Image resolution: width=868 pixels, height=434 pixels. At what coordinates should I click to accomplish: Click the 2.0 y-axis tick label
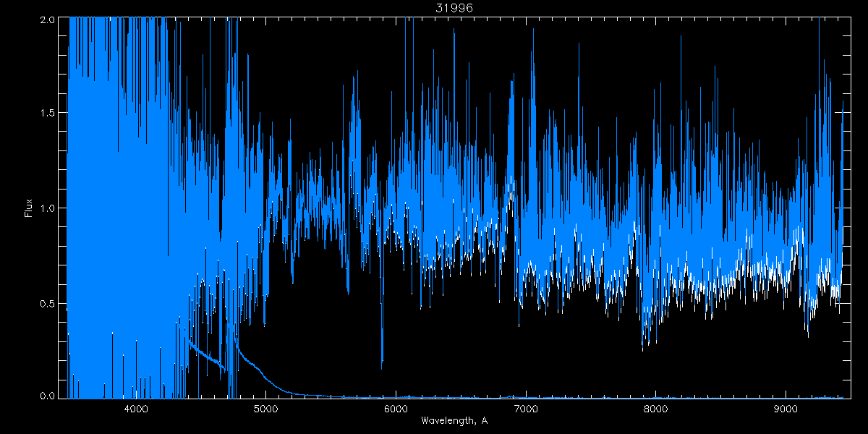tap(48, 20)
